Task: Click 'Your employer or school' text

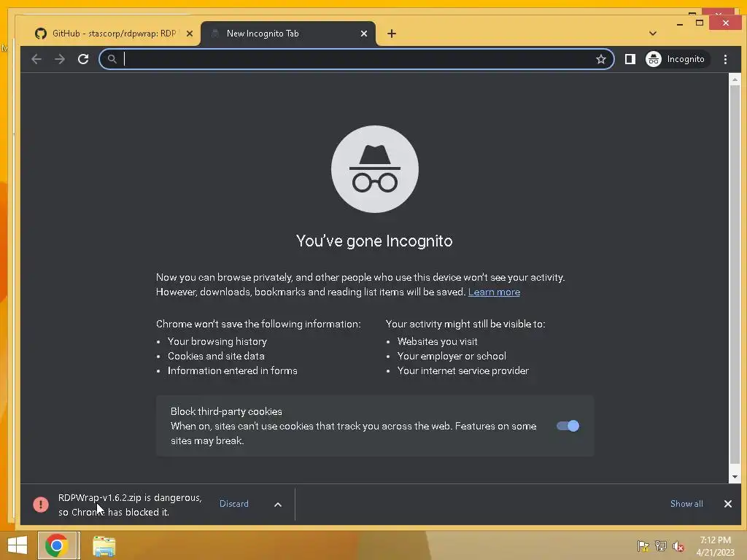Action: 452,356
